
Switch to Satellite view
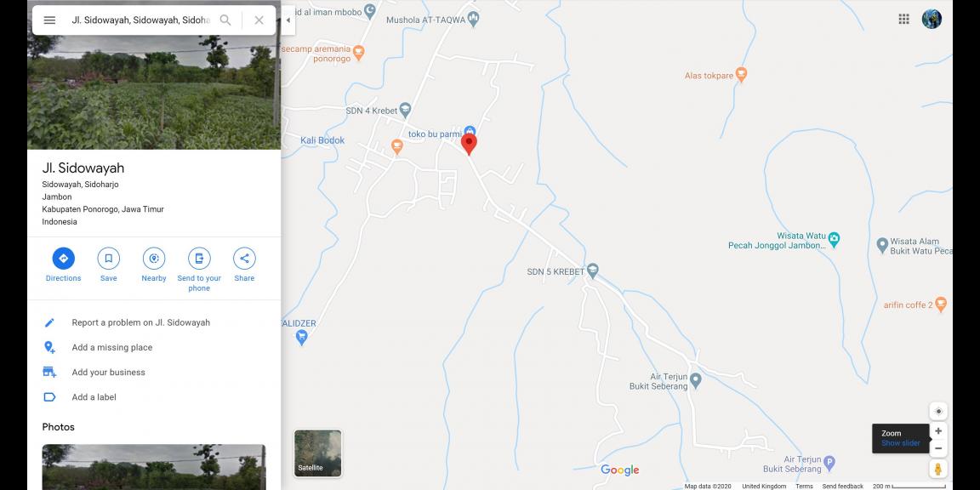(318, 453)
